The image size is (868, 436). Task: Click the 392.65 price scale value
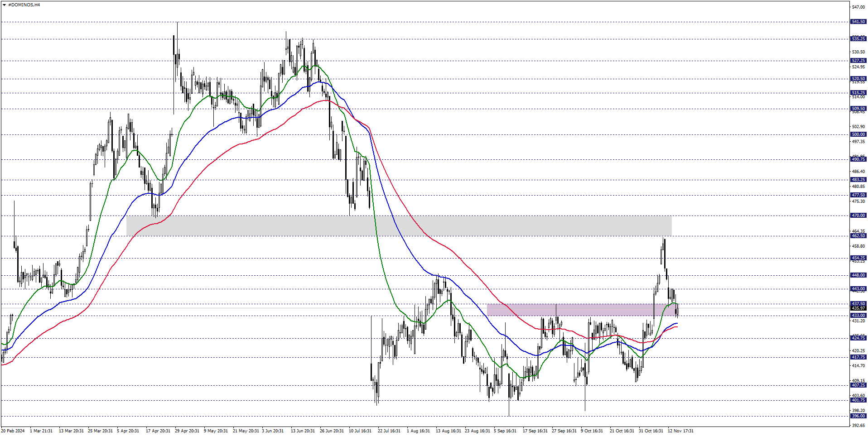858,426
